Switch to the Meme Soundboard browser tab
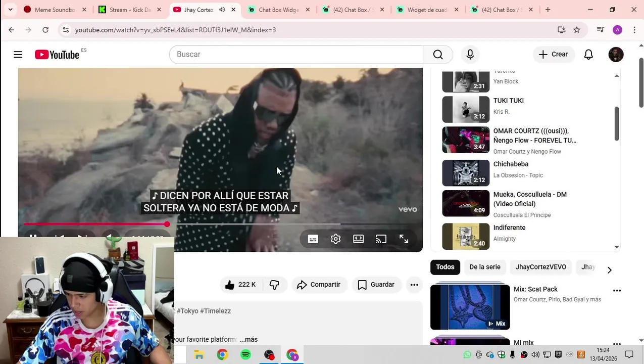This screenshot has width=644, height=364. click(54, 10)
